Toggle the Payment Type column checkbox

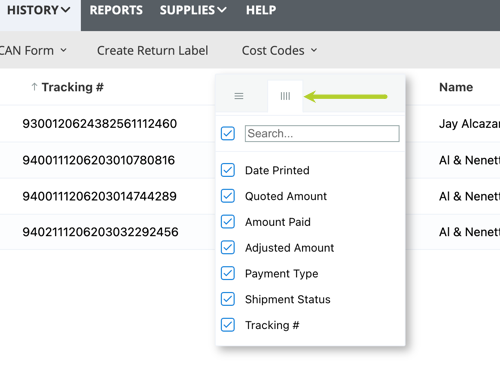tap(228, 273)
